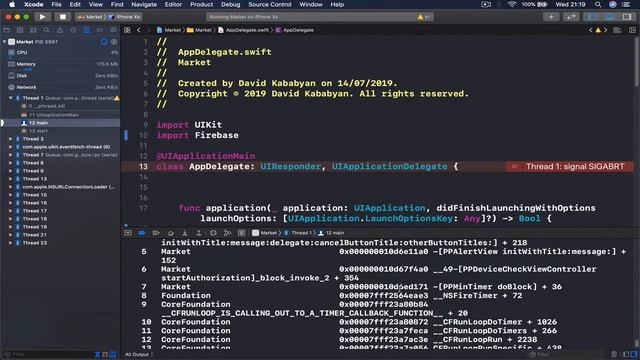Viewport: 640px width, 360px height.
Task: Click the Step Out debug icon
Action: pyautogui.click(x=198, y=233)
